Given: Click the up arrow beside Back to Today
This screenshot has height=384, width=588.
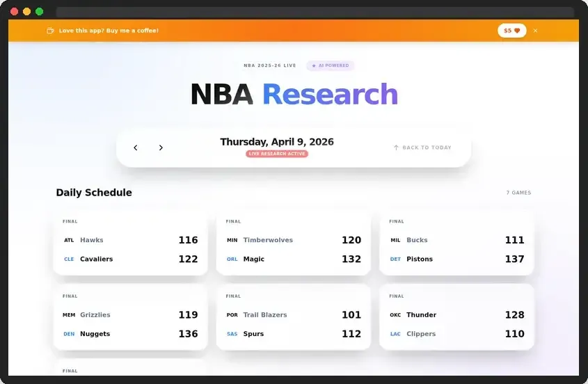Looking at the screenshot, I should coord(396,147).
